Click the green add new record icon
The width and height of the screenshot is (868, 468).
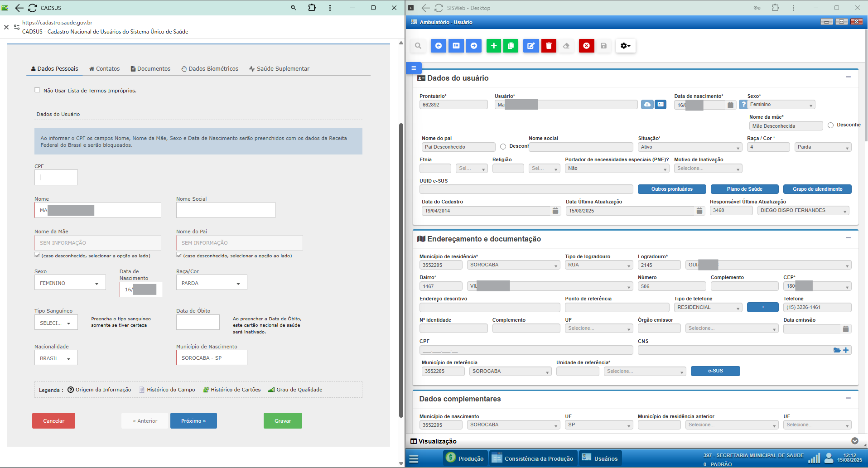click(493, 46)
